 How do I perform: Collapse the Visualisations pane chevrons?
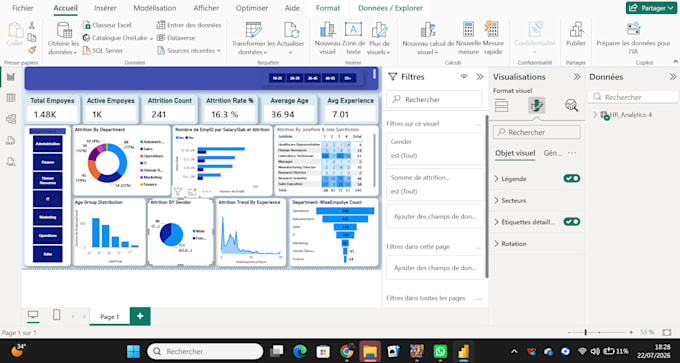pos(577,77)
